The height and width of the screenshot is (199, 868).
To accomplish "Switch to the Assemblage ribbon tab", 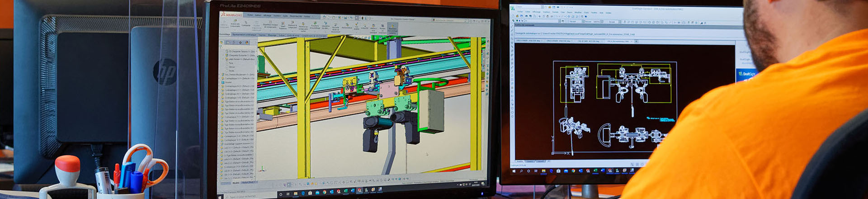I will click(224, 34).
